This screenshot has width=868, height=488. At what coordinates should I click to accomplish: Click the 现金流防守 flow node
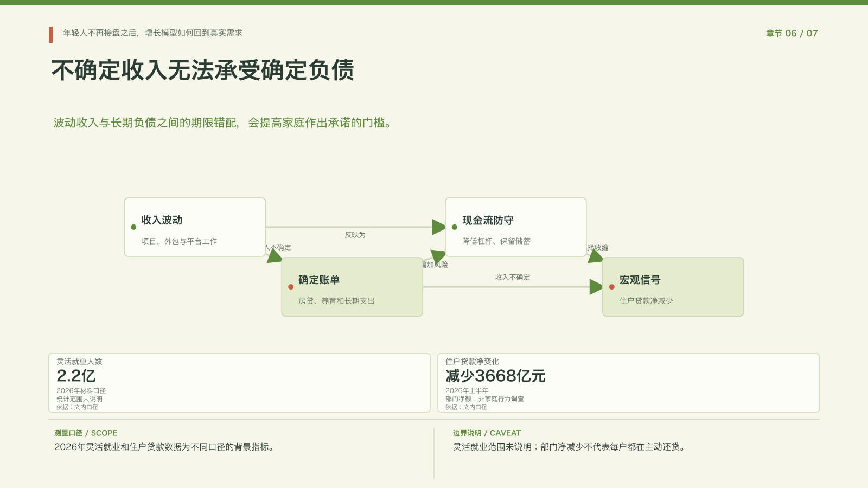pos(515,227)
